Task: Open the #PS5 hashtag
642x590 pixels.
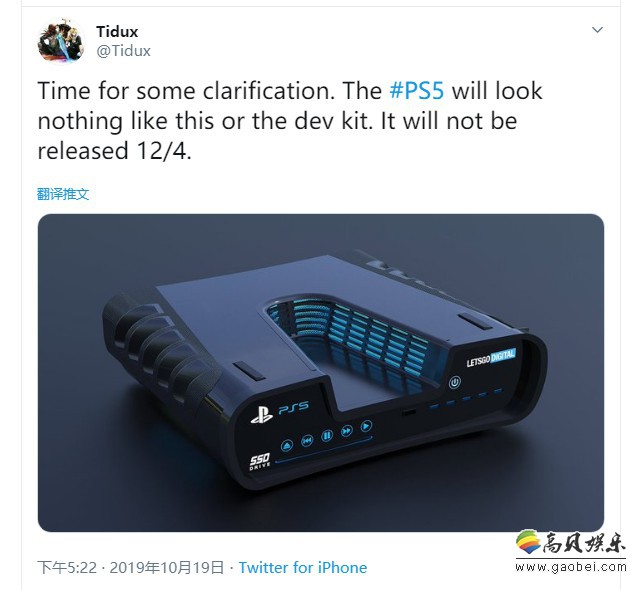Action: click(416, 90)
